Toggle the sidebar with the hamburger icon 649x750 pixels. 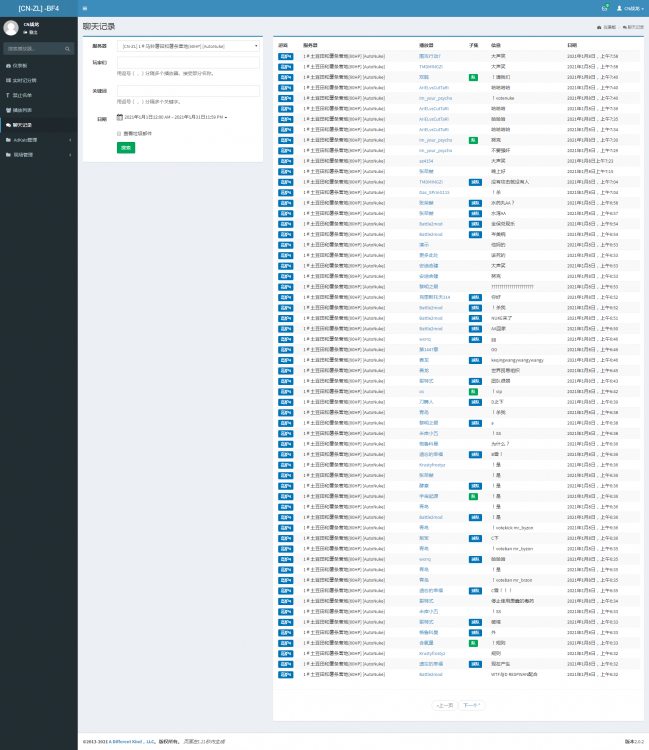click(85, 8)
